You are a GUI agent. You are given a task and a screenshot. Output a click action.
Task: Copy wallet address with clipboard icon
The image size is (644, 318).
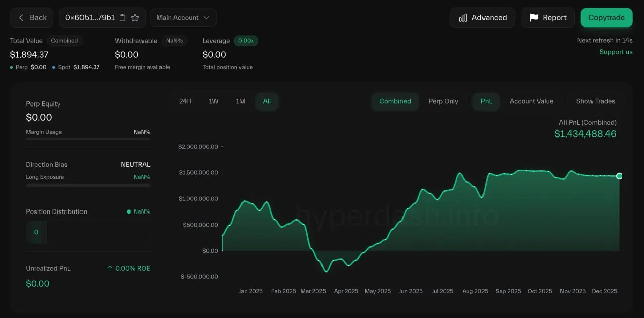[122, 18]
